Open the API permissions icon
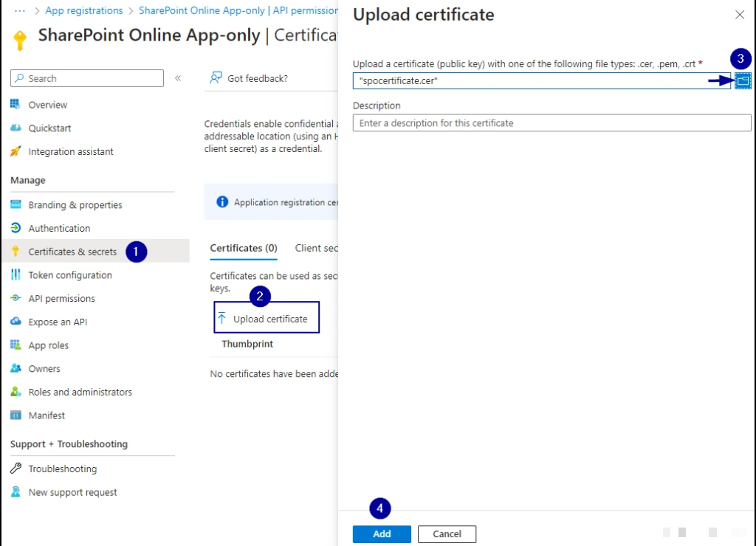Screen dimensions: 756x546 click(x=16, y=299)
